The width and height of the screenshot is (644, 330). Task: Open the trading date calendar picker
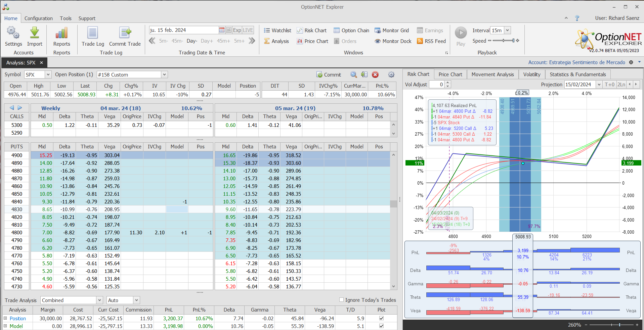tap(222, 30)
